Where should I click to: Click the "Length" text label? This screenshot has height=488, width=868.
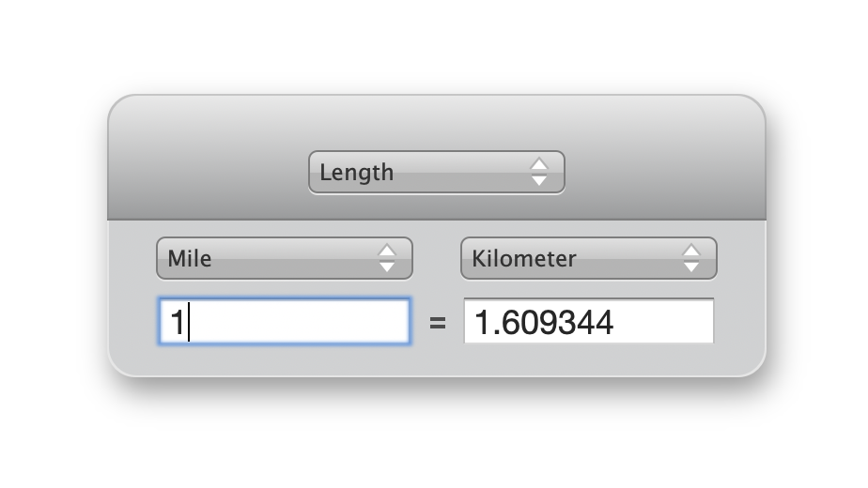point(356,173)
